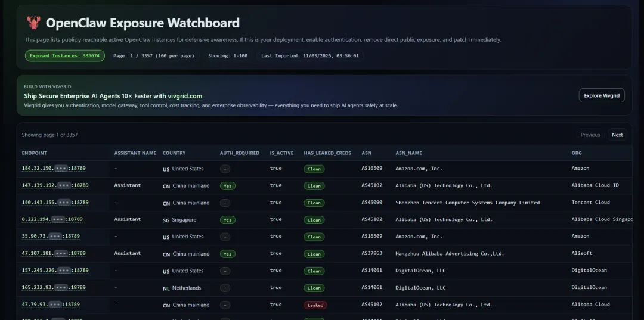644x320 pixels.
Task: Follow the vivgrid.com link in banner
Action: [185, 96]
